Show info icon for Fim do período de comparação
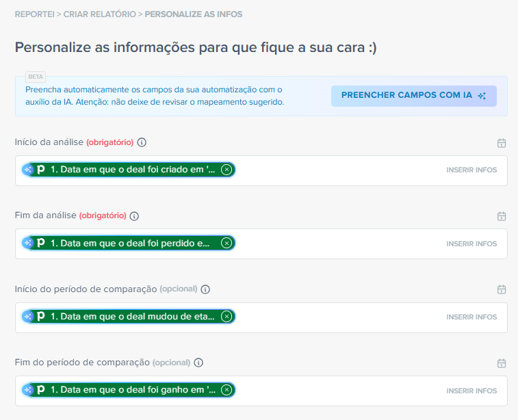Image resolution: width=518 pixels, height=420 pixels. [x=198, y=363]
